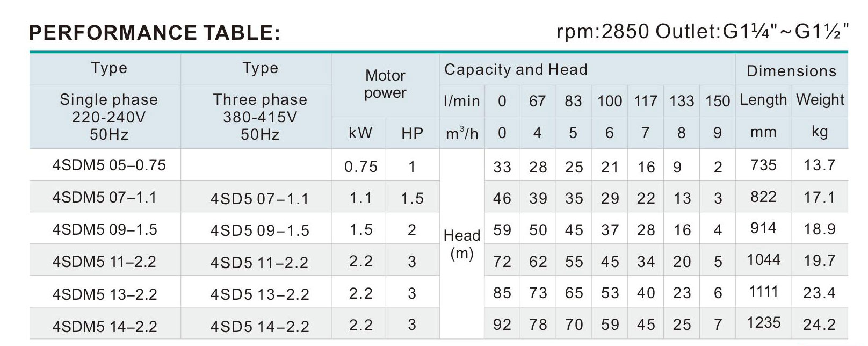
Task: Select the 4SDM5 07–1.1 single phase model
Action: click(104, 197)
